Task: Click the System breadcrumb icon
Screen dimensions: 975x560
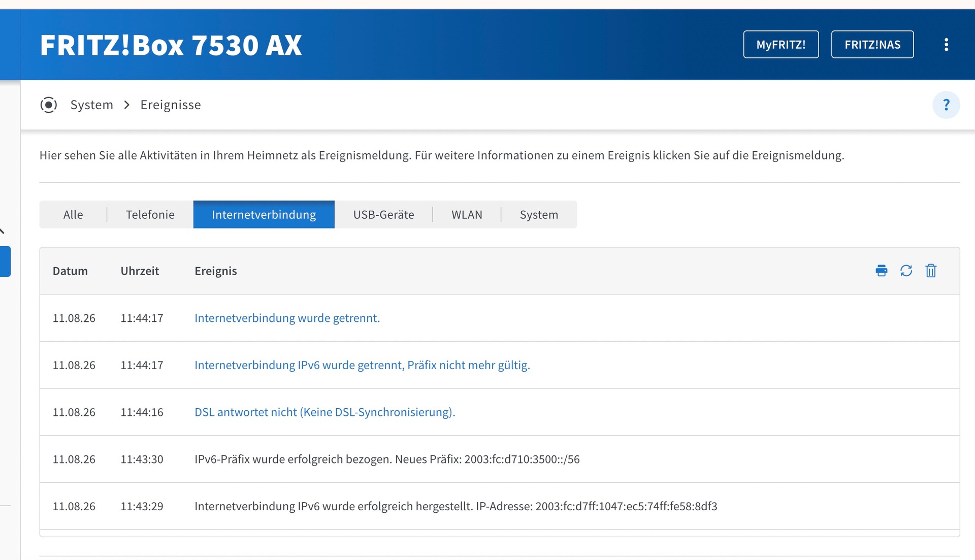Action: 49,105
